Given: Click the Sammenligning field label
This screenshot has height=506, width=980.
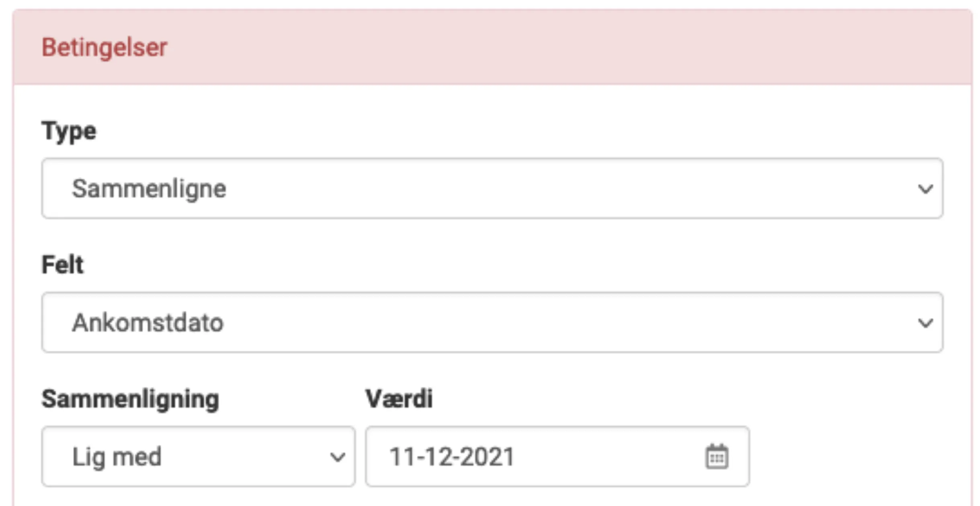Looking at the screenshot, I should (x=130, y=399).
